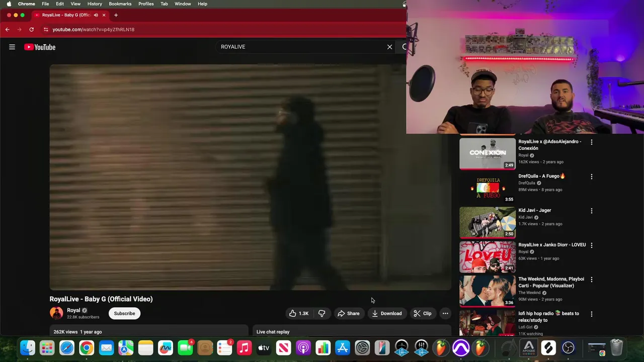Image resolution: width=644 pixels, height=362 pixels.
Task: Open DrefQuila A Fuego thumbnail
Action: tap(488, 188)
